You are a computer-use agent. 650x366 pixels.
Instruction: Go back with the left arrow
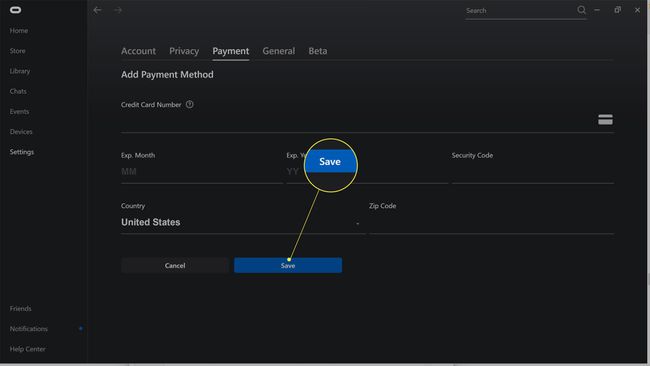tap(97, 10)
